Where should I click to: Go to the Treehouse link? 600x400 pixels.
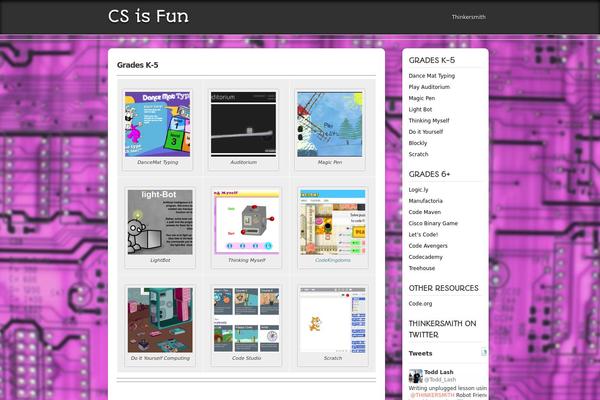pyautogui.click(x=422, y=268)
